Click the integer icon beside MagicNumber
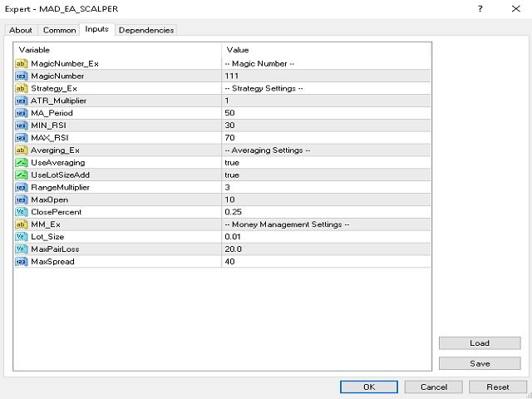This screenshot has width=532, height=399. 22,76
